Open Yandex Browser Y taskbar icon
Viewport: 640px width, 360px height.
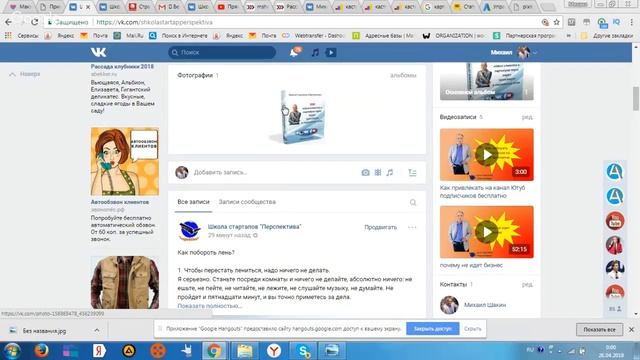point(274,351)
